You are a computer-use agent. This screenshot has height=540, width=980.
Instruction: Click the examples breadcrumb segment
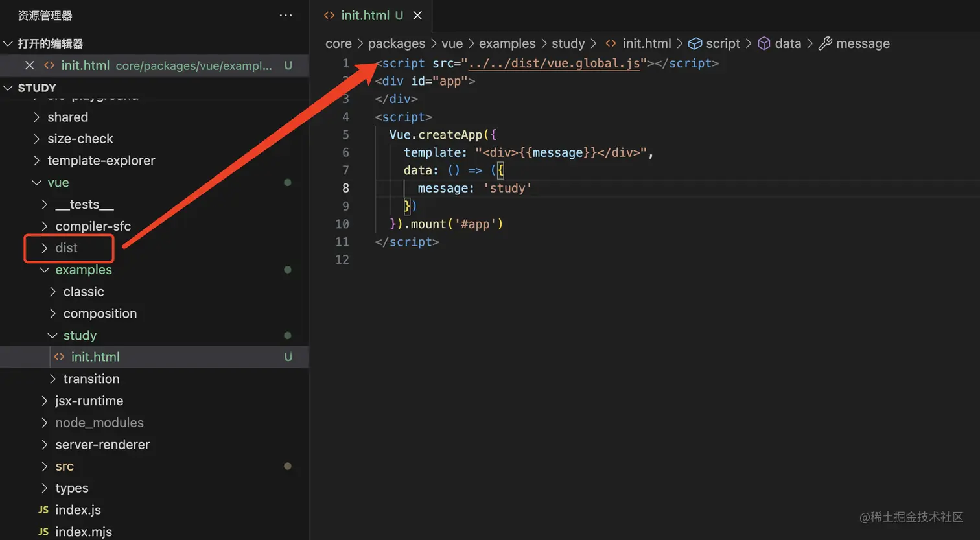pyautogui.click(x=507, y=43)
